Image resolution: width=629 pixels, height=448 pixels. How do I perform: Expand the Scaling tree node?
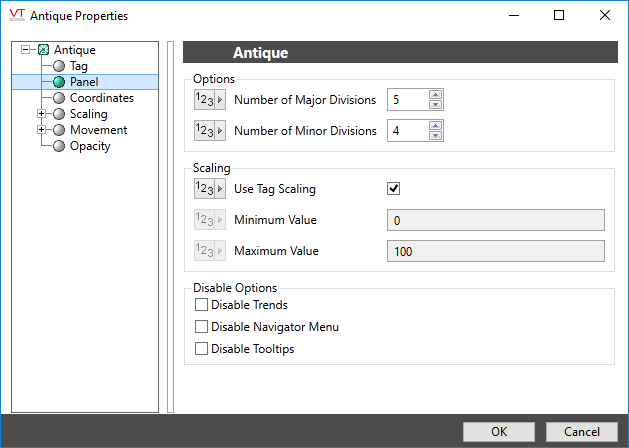(x=41, y=114)
